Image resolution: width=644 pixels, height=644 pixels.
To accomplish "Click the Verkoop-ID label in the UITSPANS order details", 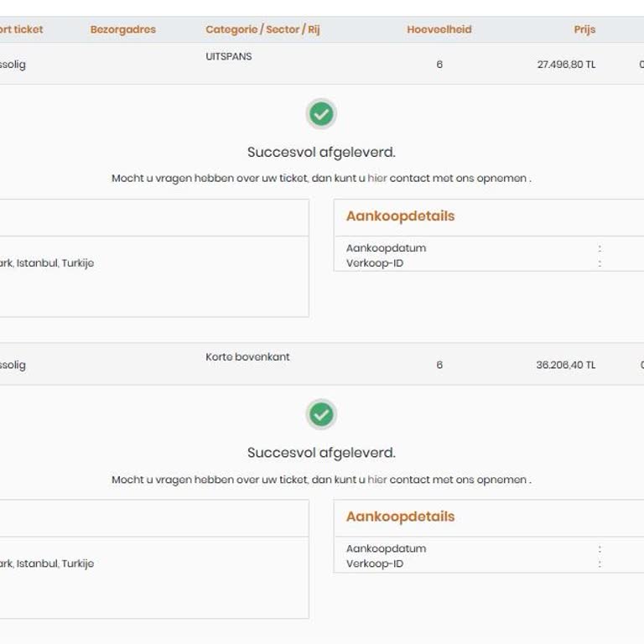I will point(375,263).
